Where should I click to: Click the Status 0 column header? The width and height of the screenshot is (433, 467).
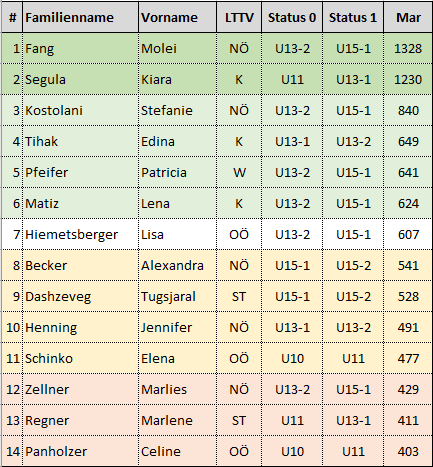coord(292,17)
